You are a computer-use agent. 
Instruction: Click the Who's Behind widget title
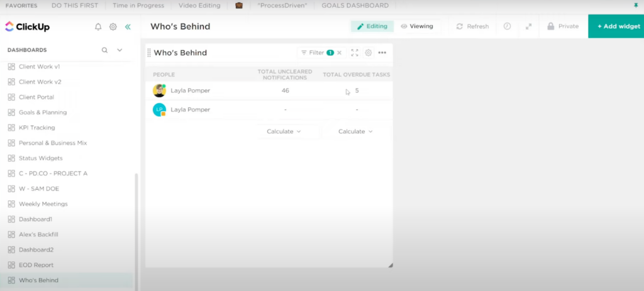pyautogui.click(x=180, y=53)
